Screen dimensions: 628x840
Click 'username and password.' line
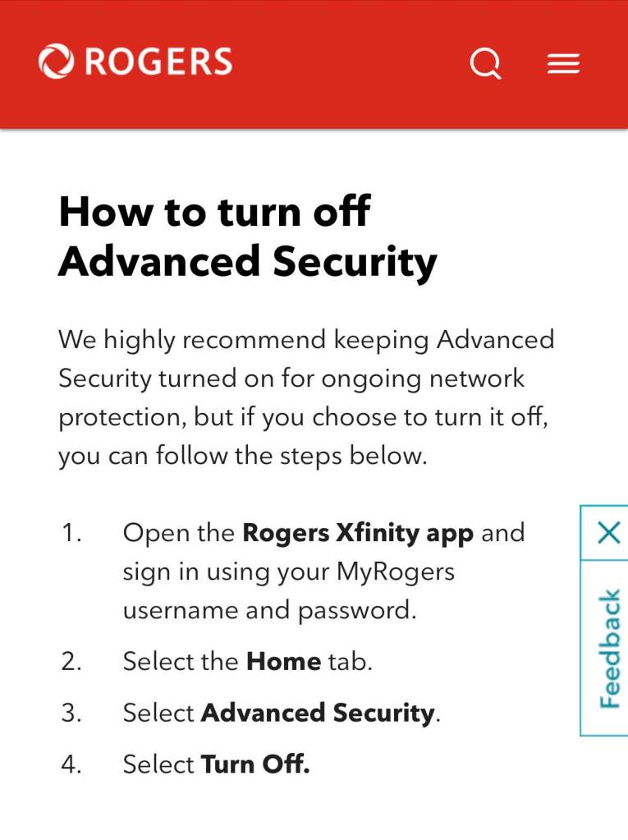coord(269,610)
